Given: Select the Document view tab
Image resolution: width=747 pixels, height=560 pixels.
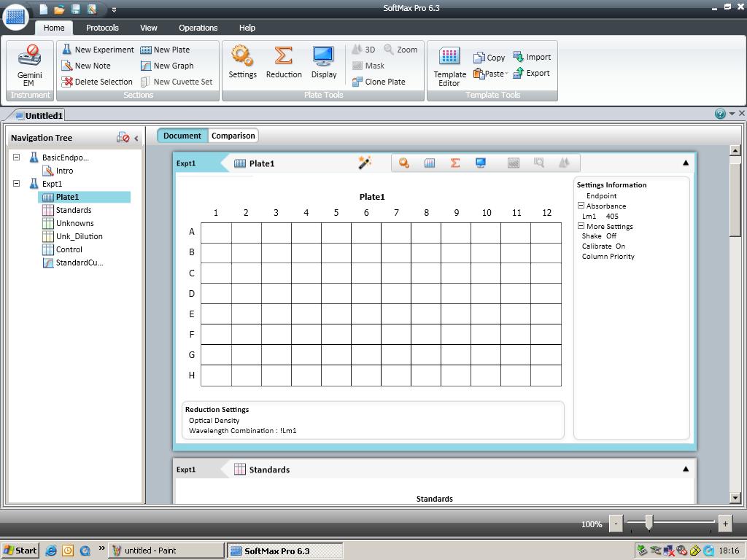Looking at the screenshot, I should coord(182,136).
